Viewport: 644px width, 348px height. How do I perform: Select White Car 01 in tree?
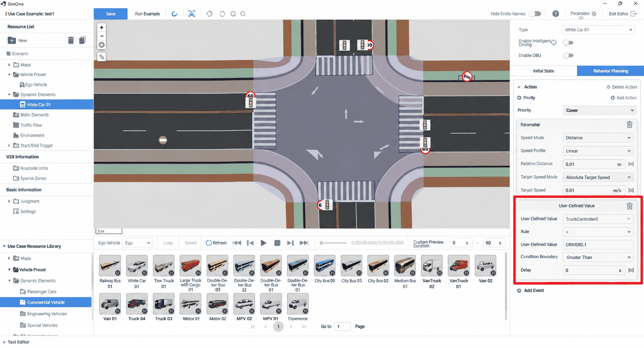47,105
